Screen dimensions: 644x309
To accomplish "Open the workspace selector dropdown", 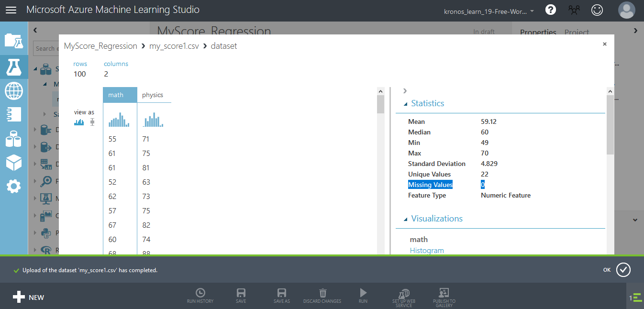I will click(x=489, y=11).
